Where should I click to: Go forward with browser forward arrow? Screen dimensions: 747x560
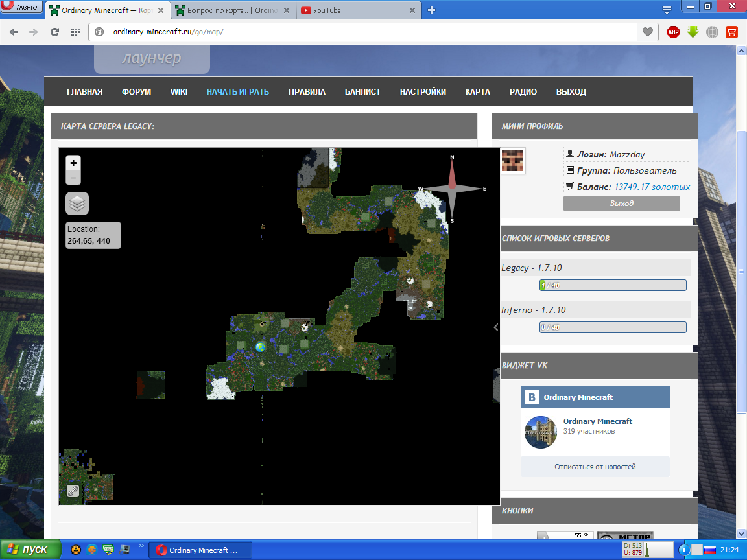[33, 32]
